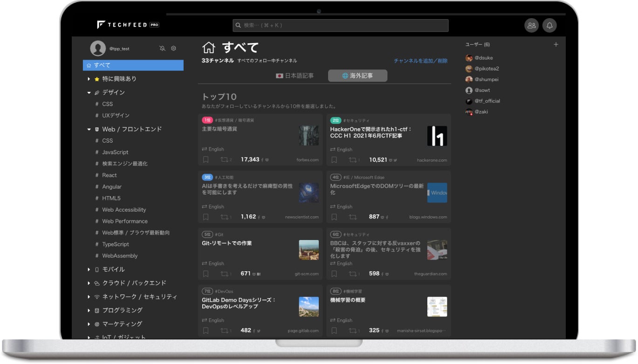Like the AIは手書き article with the heart icon
The width and height of the screenshot is (638, 364).
(x=264, y=216)
